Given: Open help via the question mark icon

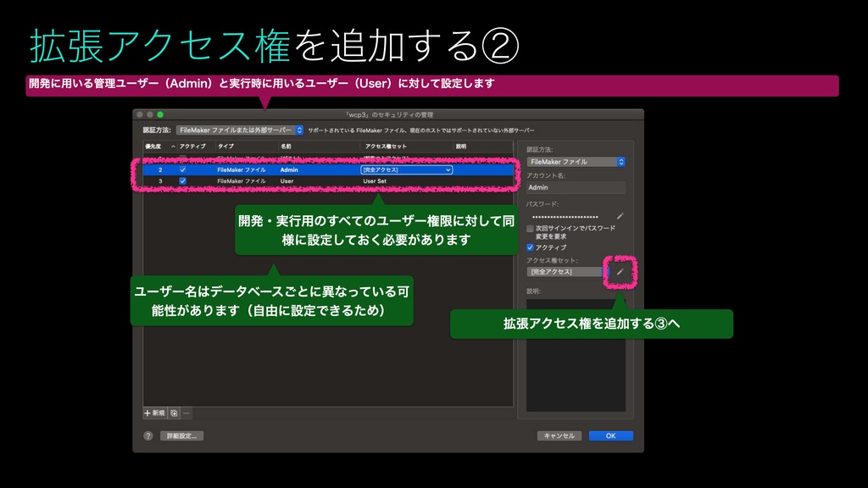Looking at the screenshot, I should 149,435.
